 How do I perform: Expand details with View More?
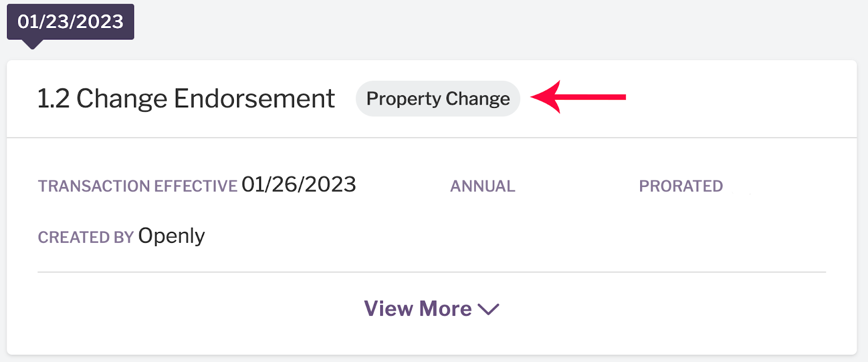coord(431,309)
